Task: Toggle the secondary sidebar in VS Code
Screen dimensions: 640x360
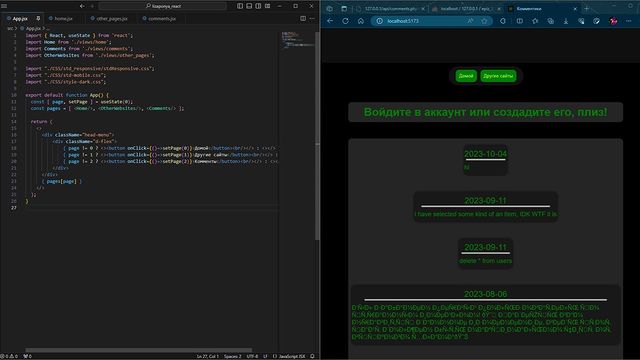Action: point(258,6)
